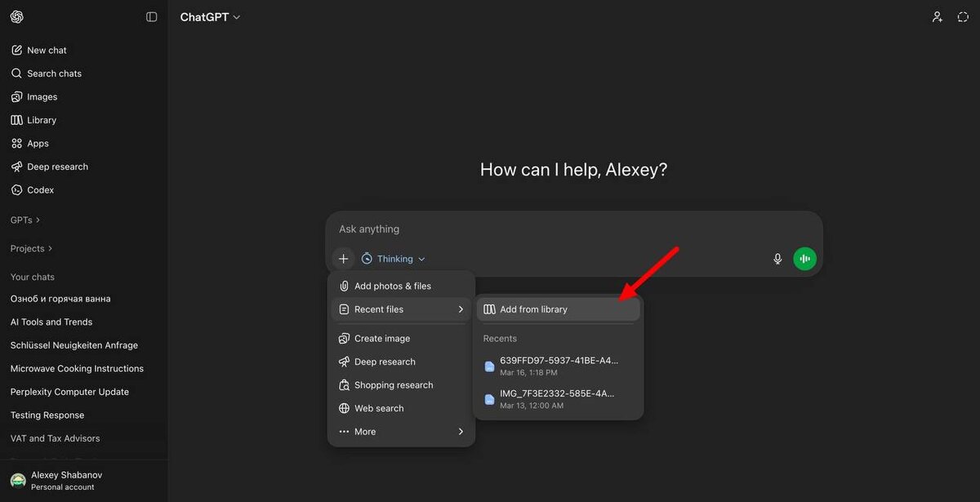Image resolution: width=980 pixels, height=502 pixels.
Task: Click the microphone dictation icon
Action: pyautogui.click(x=777, y=259)
